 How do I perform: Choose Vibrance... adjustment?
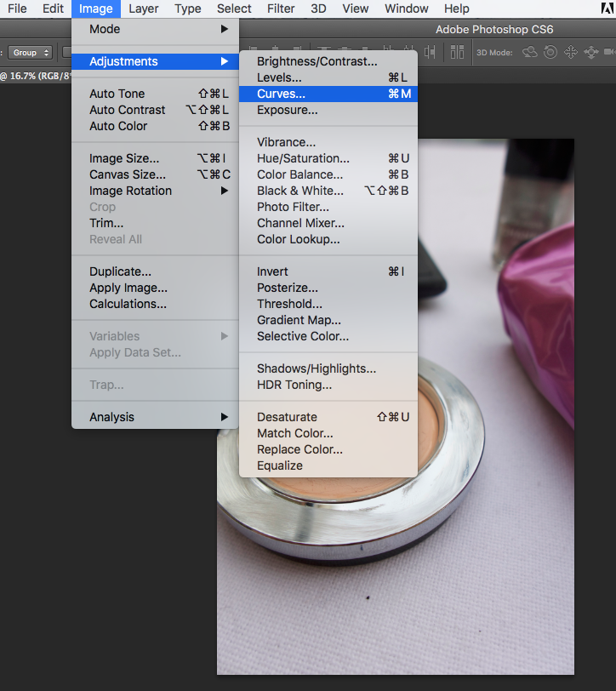tap(328, 142)
